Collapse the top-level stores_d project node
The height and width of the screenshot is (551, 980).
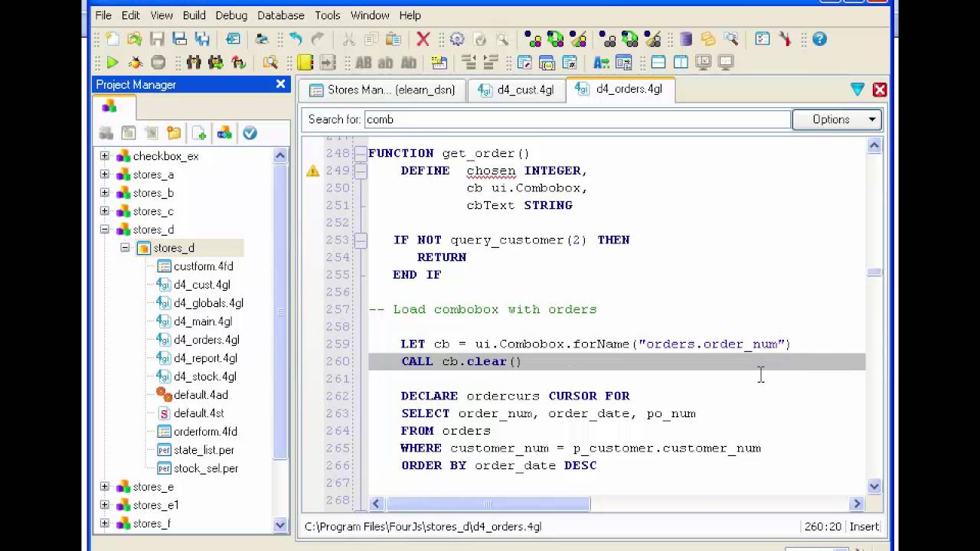point(105,230)
